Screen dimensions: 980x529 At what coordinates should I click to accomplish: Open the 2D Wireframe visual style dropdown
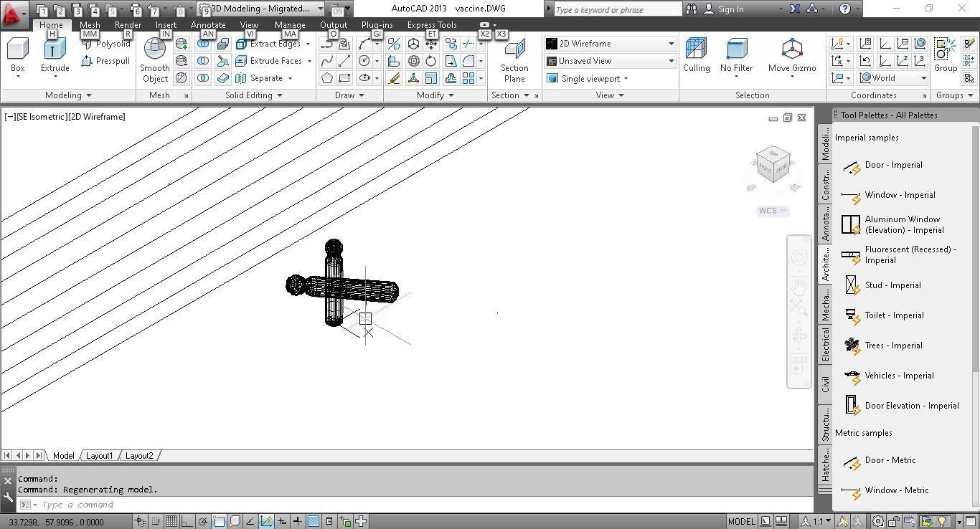611,44
